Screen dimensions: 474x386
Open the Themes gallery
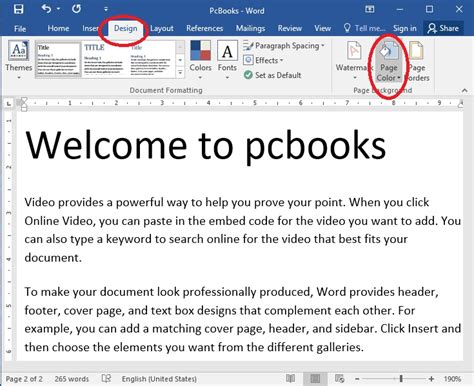point(19,60)
